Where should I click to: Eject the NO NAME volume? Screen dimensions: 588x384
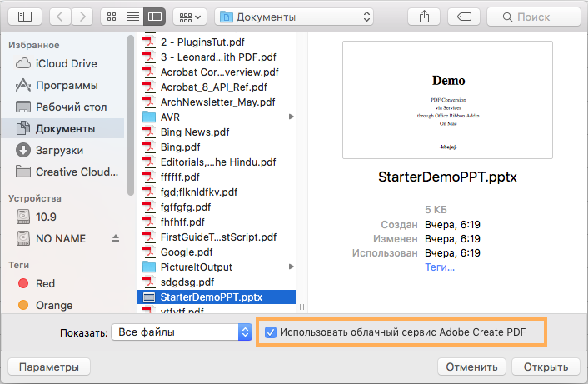(116, 238)
